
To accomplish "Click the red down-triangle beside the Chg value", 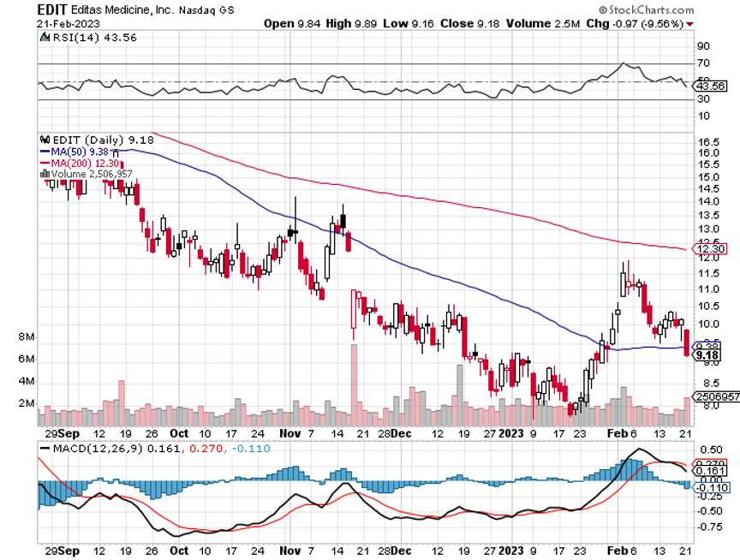I will click(x=690, y=24).
